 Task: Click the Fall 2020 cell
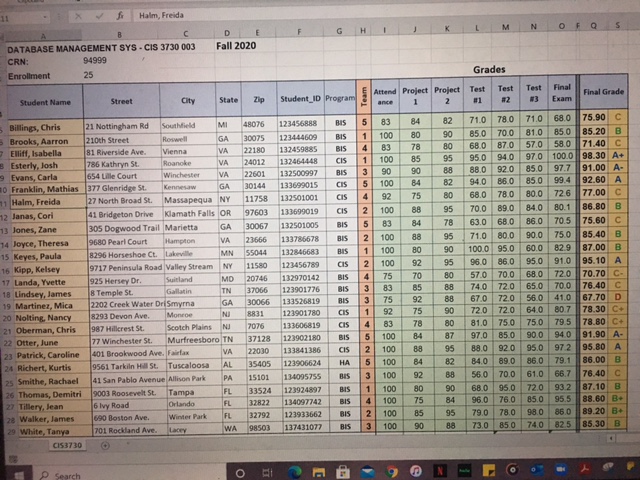point(236,46)
